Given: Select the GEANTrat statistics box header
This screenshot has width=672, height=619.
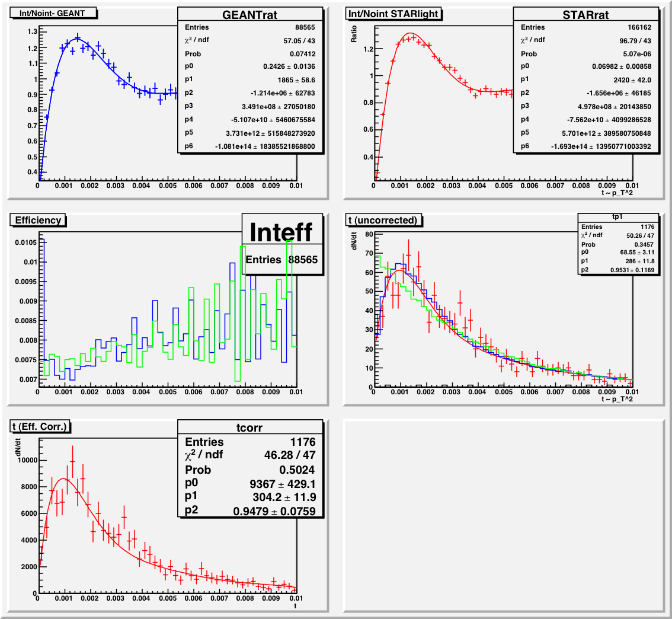Looking at the screenshot, I should (251, 14).
